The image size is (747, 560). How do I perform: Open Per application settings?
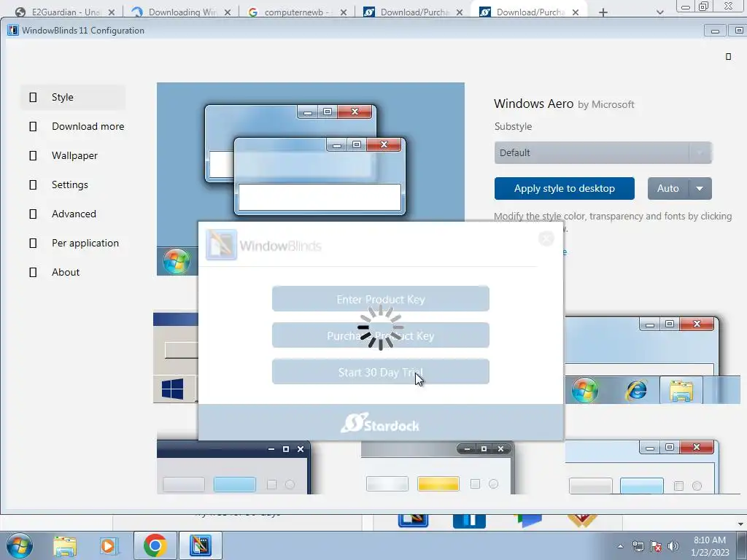pos(73,243)
